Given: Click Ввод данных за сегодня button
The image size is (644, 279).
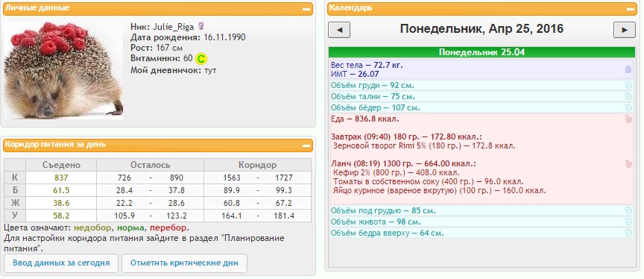Looking at the screenshot, I should coord(61,263).
